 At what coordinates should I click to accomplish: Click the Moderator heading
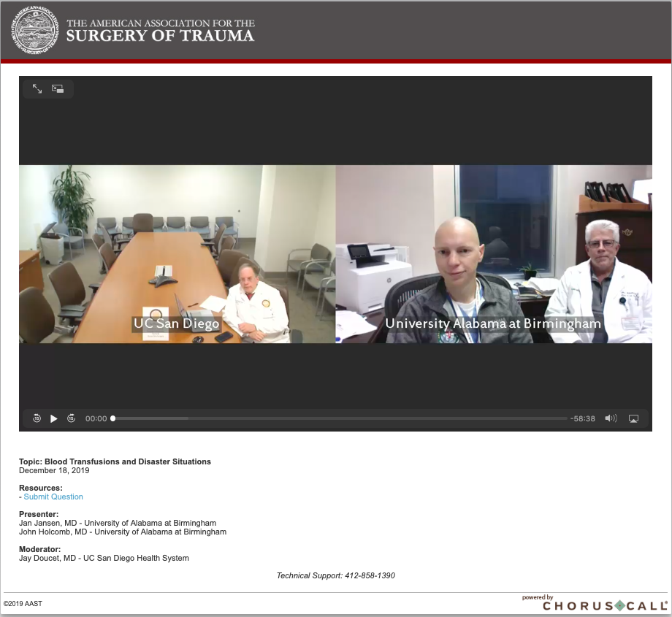tap(40, 549)
